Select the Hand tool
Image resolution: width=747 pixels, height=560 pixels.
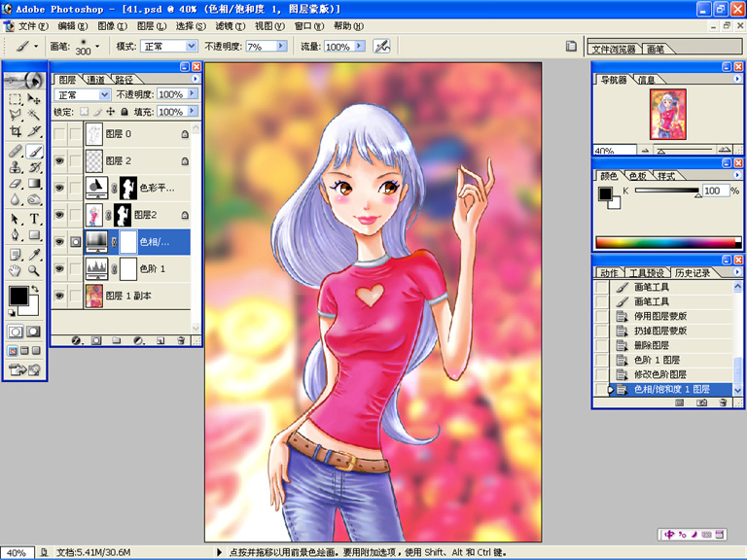tap(16, 271)
